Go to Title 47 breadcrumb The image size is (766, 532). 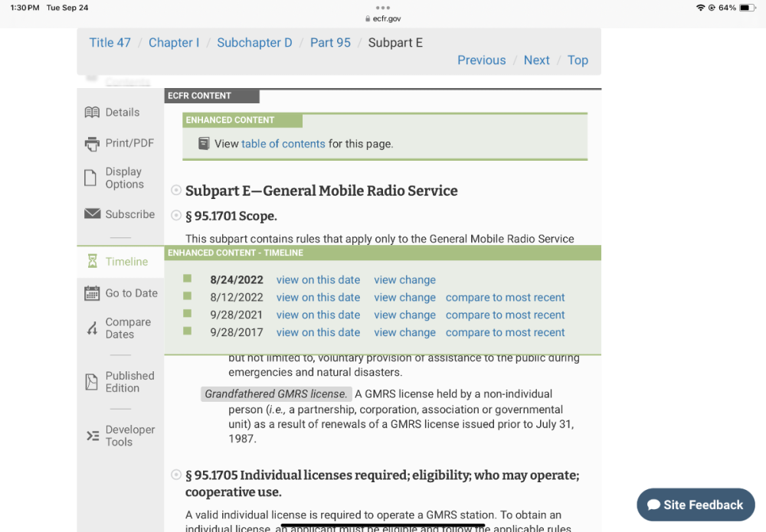[x=110, y=43]
